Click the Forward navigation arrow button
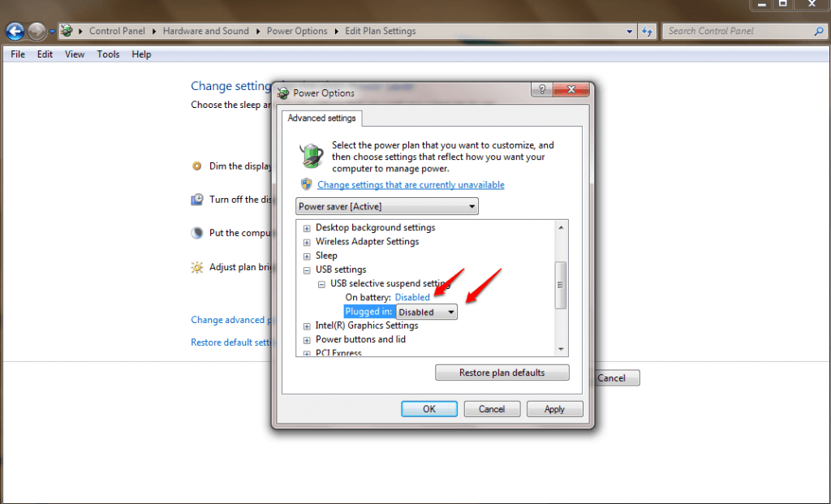The height and width of the screenshot is (504, 831). pyautogui.click(x=37, y=32)
